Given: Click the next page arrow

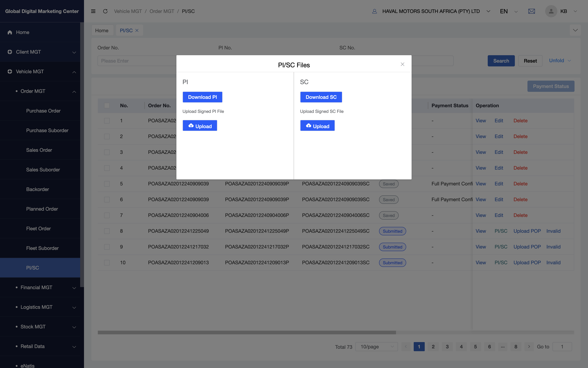Looking at the screenshot, I should (x=529, y=347).
